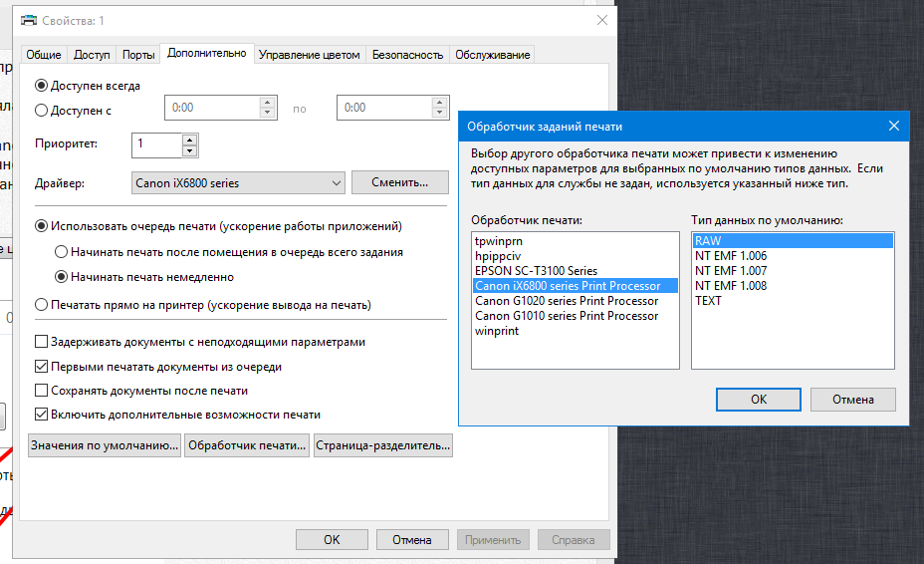This screenshot has width=924, height=564.
Task: Click Значения по умолчанию... button
Action: point(105,445)
